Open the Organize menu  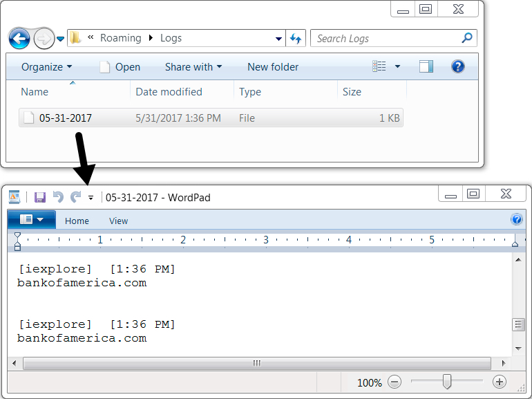pyautogui.click(x=46, y=67)
